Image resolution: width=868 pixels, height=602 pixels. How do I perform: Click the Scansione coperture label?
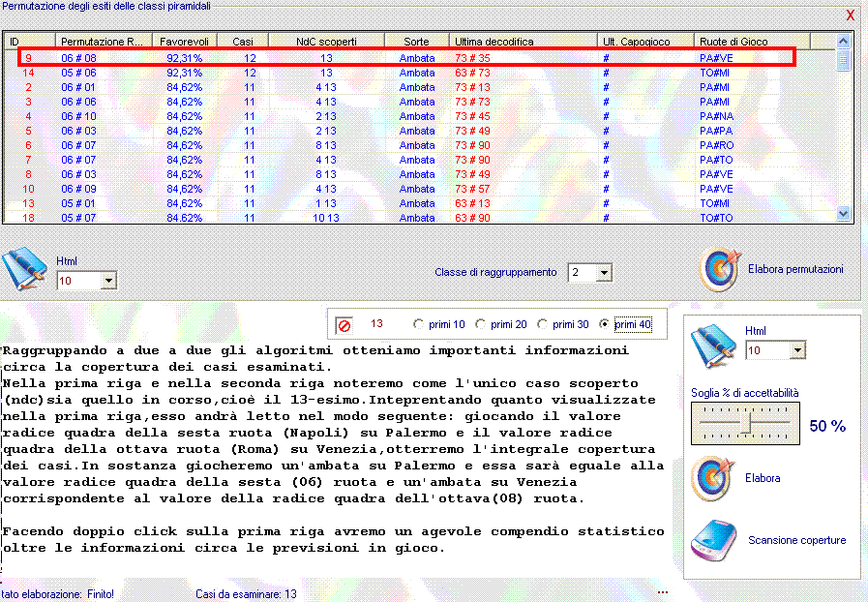pos(796,540)
